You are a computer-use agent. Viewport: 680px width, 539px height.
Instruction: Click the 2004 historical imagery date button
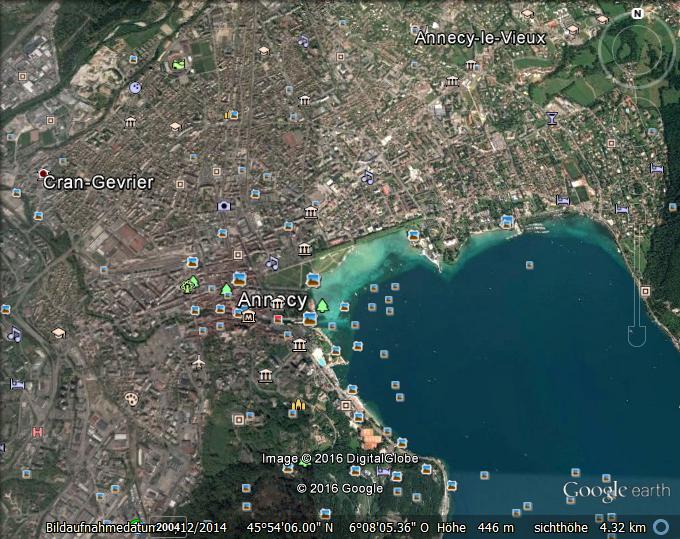click(x=166, y=527)
